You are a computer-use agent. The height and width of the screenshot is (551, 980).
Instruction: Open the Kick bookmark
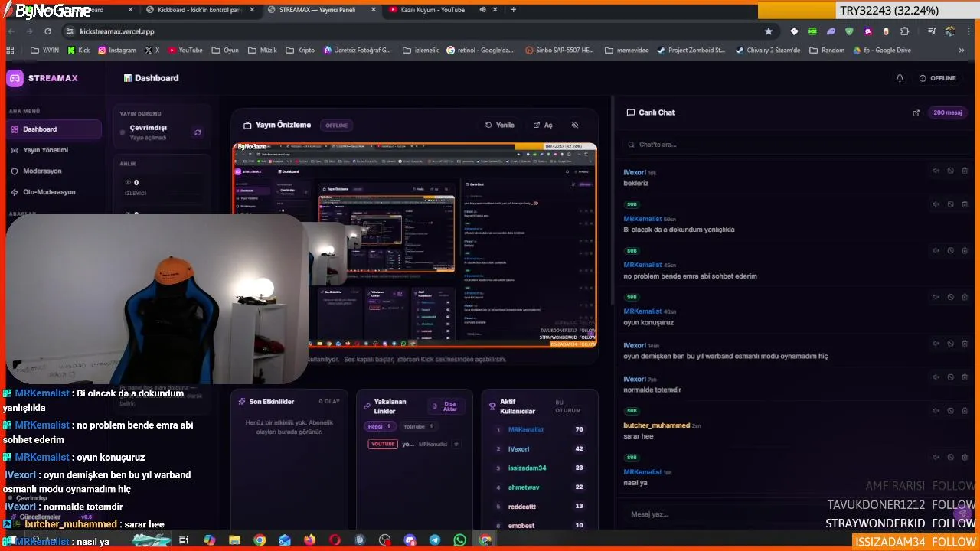pos(78,51)
